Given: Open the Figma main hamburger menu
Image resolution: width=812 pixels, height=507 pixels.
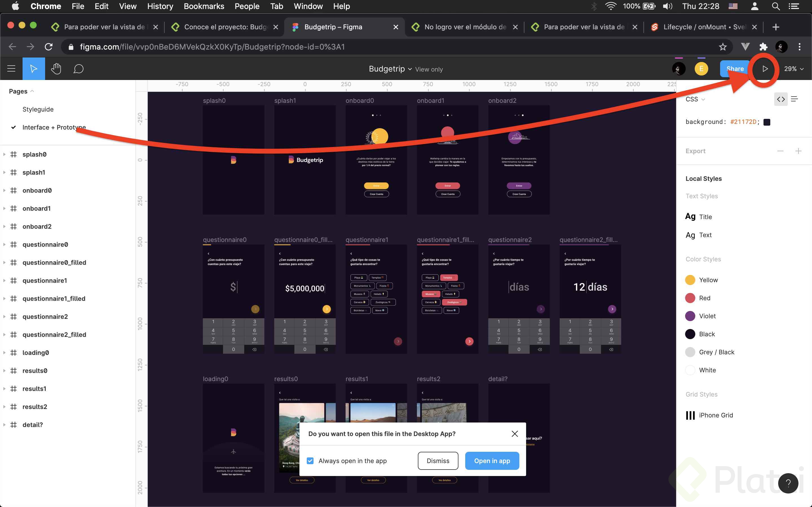Looking at the screenshot, I should coord(11,69).
